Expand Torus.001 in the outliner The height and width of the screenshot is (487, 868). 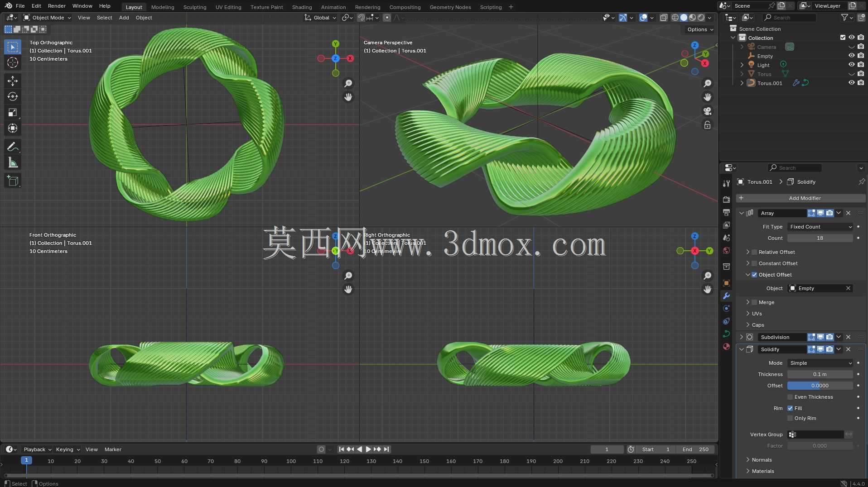pyautogui.click(x=742, y=83)
